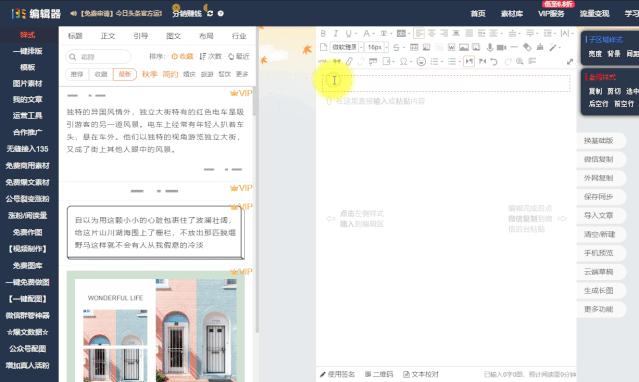This screenshot has height=382, width=639.
Task: Insert horizontal divider line
Action: pos(514,47)
